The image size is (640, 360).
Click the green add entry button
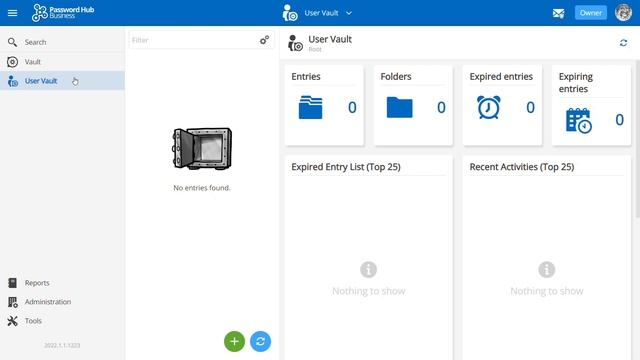[x=234, y=341]
